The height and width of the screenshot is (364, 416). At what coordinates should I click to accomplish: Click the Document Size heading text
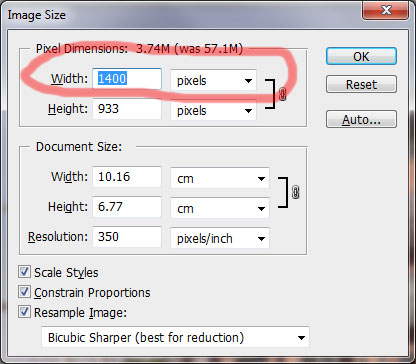click(79, 147)
